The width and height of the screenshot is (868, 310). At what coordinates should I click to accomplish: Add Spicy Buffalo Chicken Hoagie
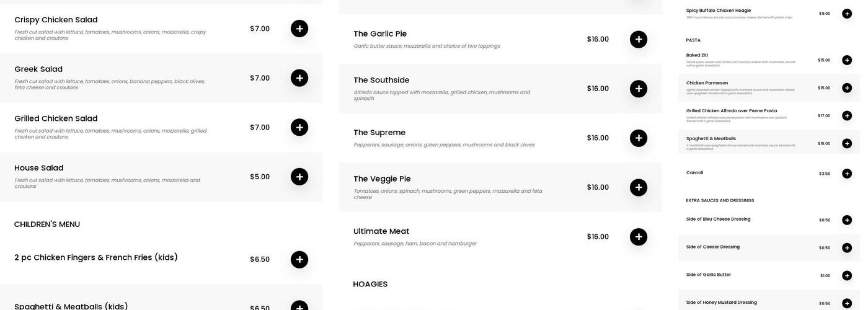point(847,14)
